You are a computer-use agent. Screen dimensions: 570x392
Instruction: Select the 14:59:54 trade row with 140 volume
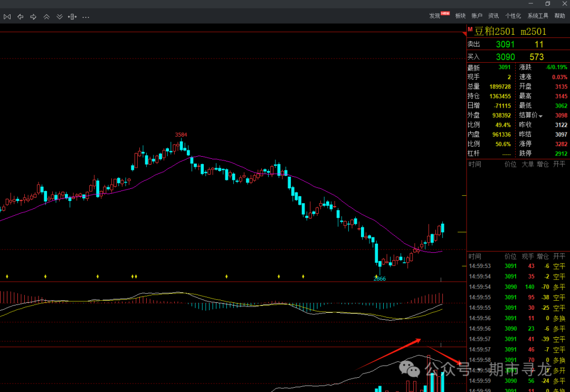coord(518,287)
